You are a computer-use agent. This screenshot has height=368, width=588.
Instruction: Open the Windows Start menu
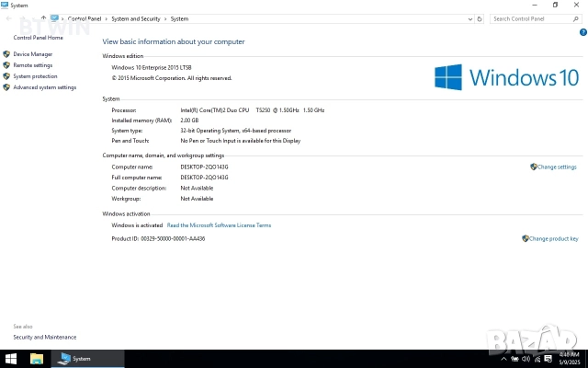click(10, 359)
